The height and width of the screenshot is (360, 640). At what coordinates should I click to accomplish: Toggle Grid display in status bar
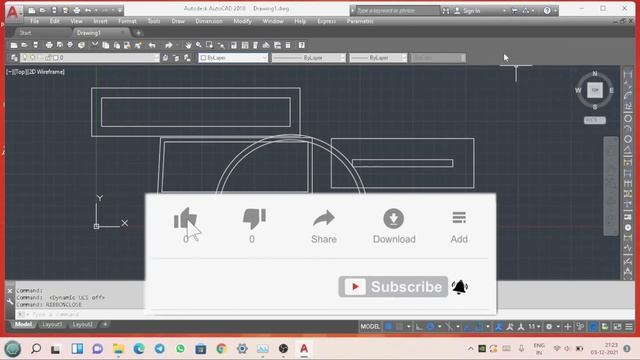389,327
